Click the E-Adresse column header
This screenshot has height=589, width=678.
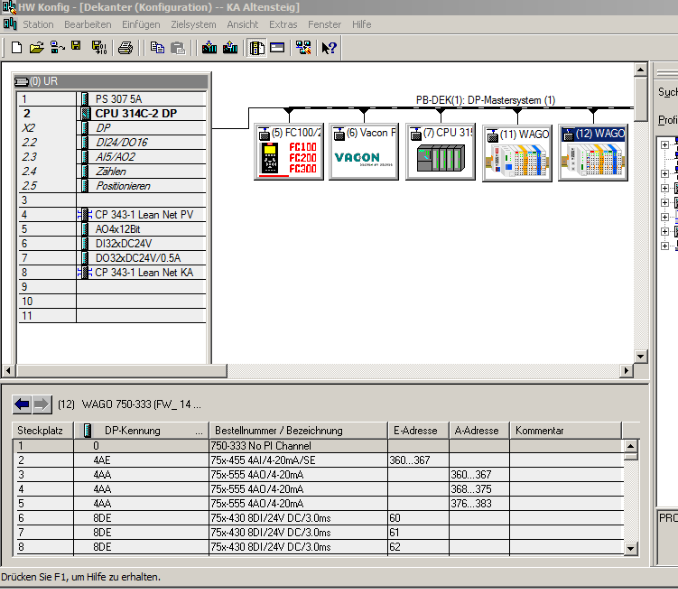[417, 430]
